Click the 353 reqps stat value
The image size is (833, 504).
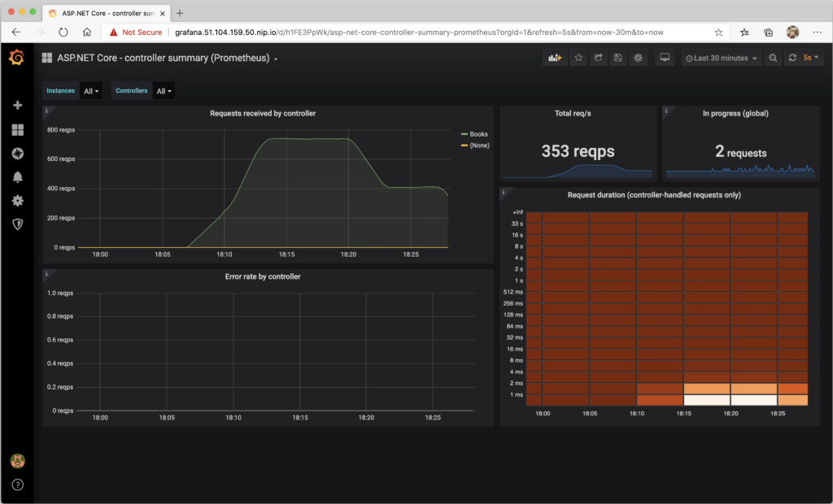(578, 151)
